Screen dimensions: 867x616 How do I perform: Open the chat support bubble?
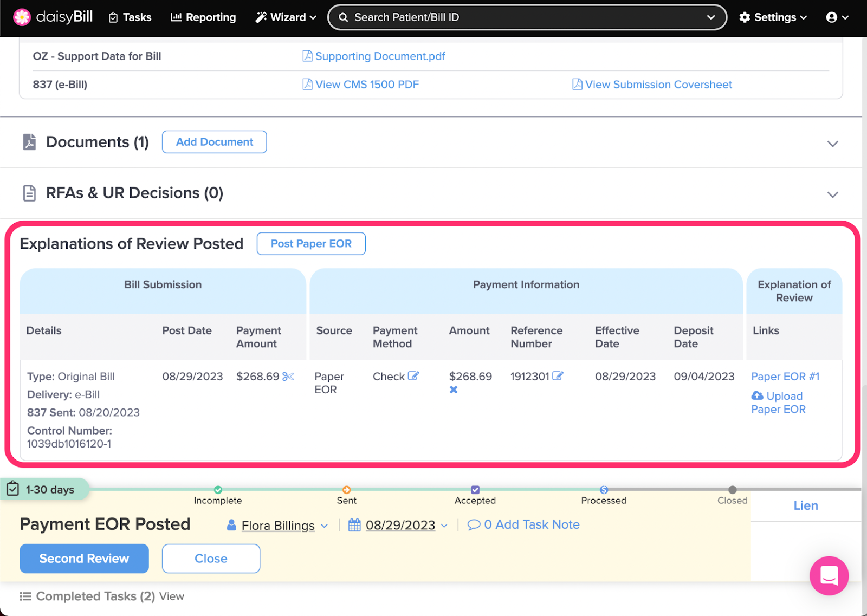(829, 575)
